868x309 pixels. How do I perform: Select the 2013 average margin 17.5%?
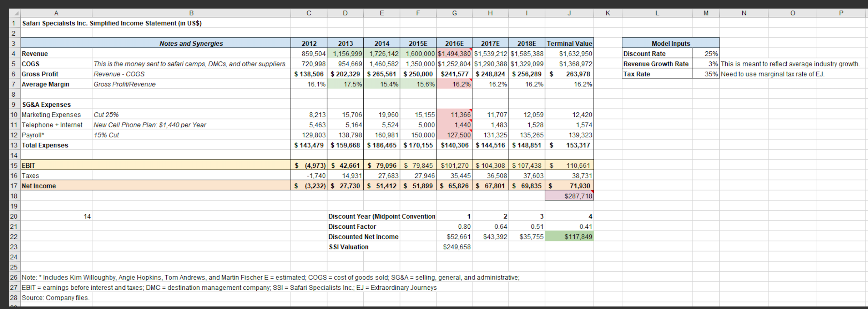click(345, 84)
